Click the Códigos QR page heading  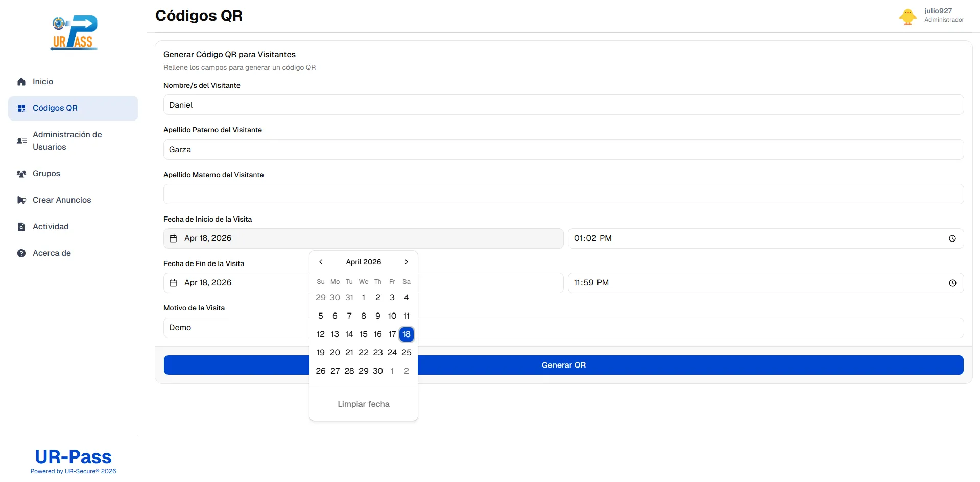[199, 16]
